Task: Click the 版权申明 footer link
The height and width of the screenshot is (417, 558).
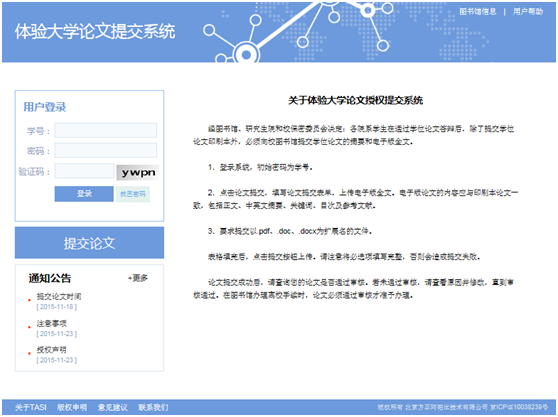Action: [72, 407]
